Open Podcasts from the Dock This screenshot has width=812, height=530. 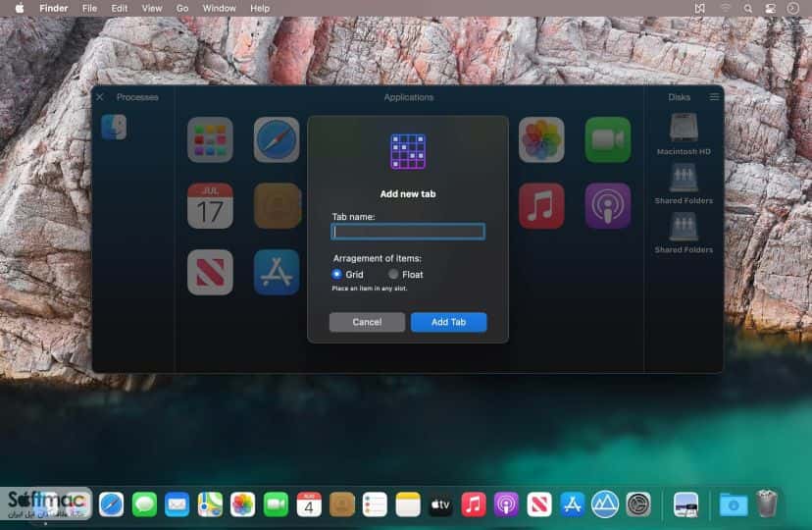506,504
